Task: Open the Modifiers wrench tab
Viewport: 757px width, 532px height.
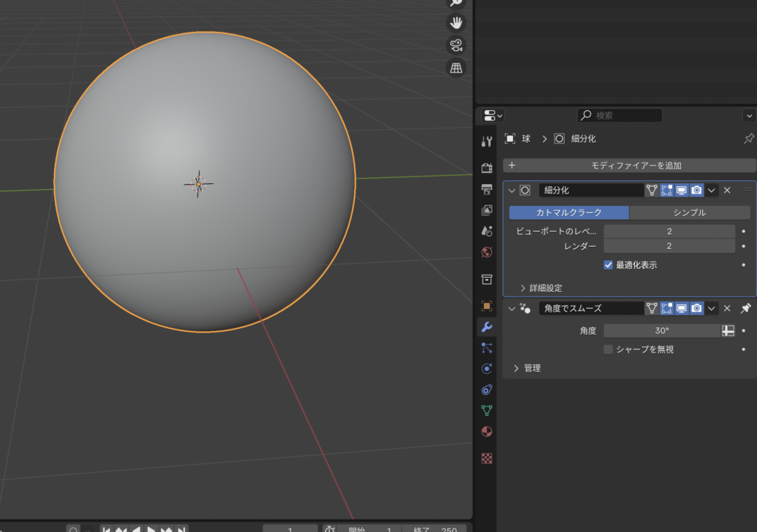Action: (x=486, y=327)
